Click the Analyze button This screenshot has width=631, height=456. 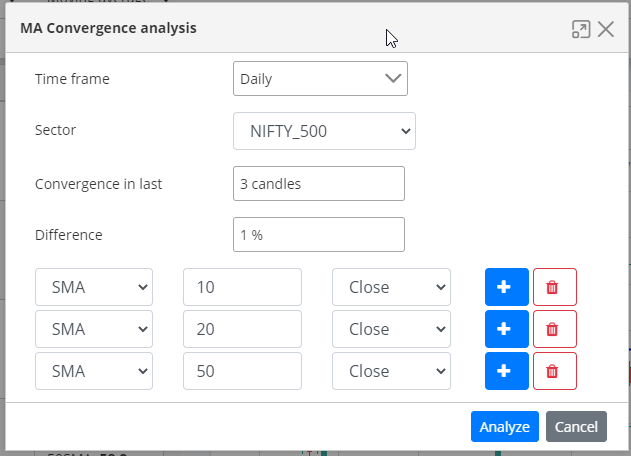505,427
